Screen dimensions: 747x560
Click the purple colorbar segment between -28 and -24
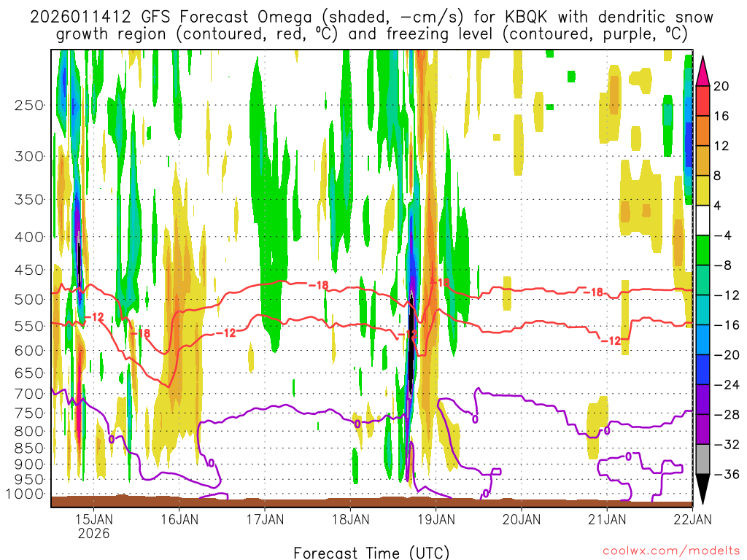click(703, 400)
